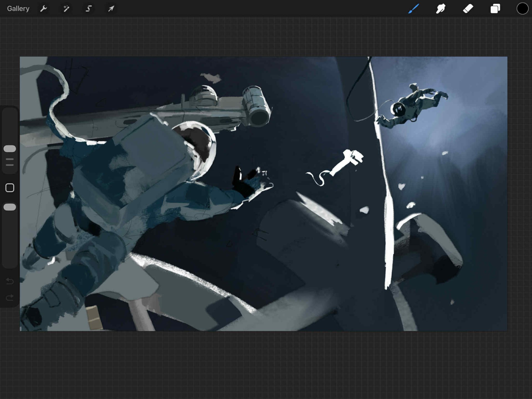Redo the last undone stroke
Screen dimensions: 532x399
click(x=10, y=298)
